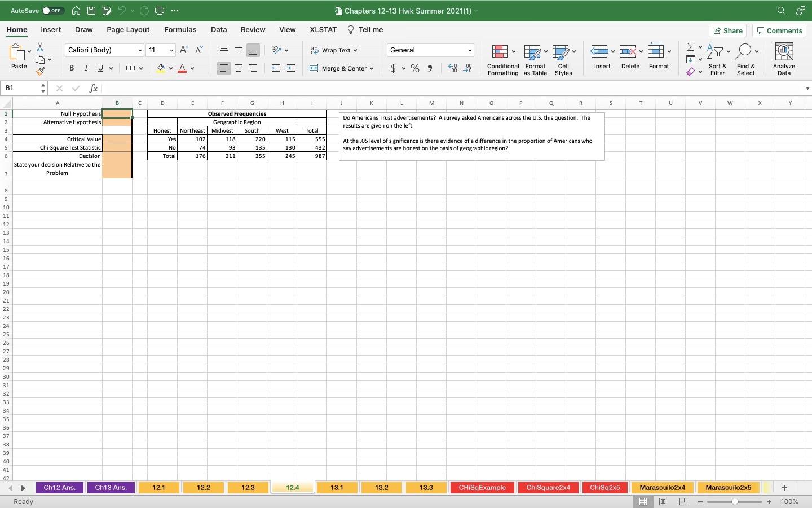Viewport: 812px width, 508px height.
Task: Search the workbook with the magnifier icon
Action: (x=781, y=11)
